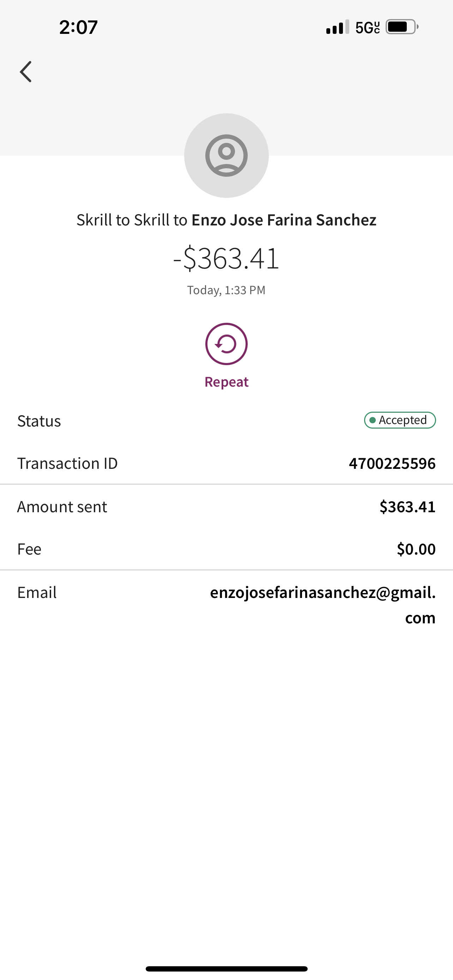Tap transaction ID 4700225596
453x980 pixels.
pos(392,464)
